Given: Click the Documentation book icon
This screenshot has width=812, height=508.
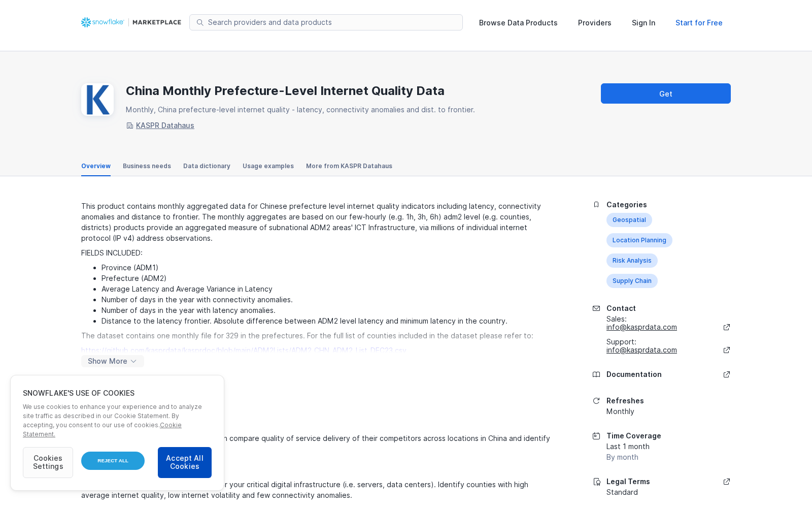Looking at the screenshot, I should pos(596,374).
